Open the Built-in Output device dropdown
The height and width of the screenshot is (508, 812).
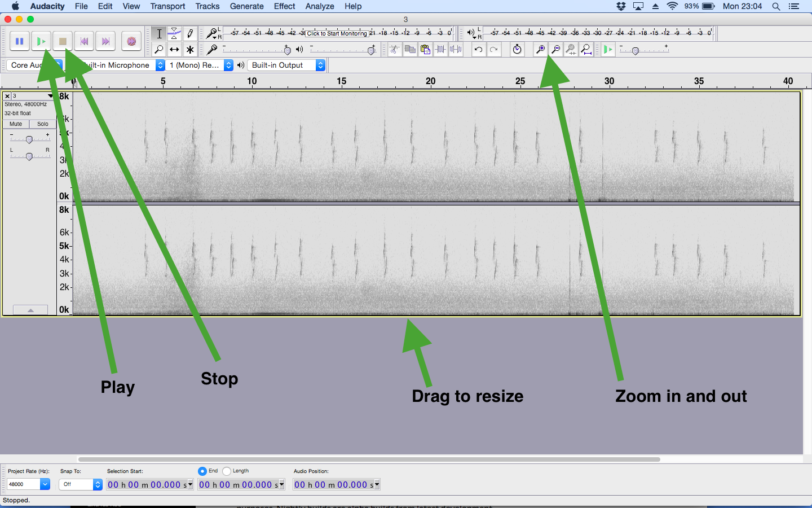[287, 65]
